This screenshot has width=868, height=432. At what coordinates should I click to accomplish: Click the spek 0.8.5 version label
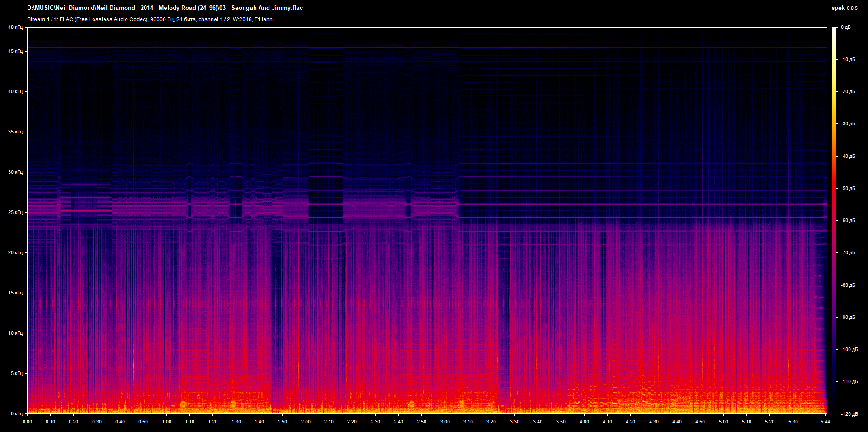coord(844,8)
